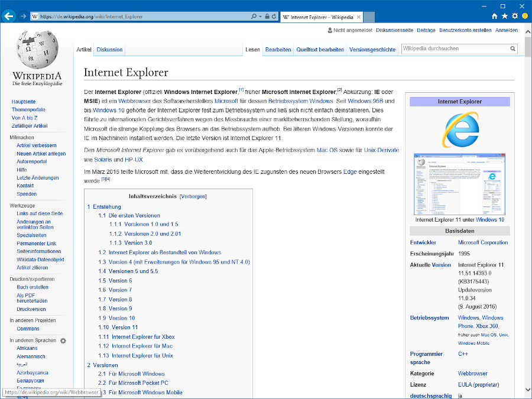Viewport: 532px width, 399px height.
Task: Open a new tab next to the Wikipedia tab
Action: click(x=369, y=17)
